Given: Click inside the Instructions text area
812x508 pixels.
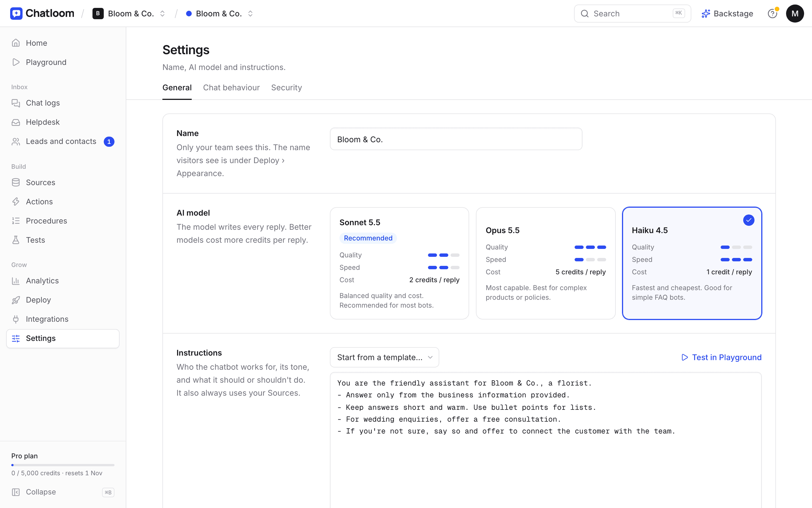Looking at the screenshot, I should (x=546, y=440).
